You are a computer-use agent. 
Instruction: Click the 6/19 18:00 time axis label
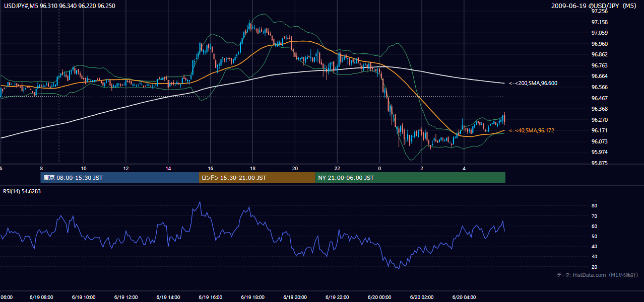point(253,297)
